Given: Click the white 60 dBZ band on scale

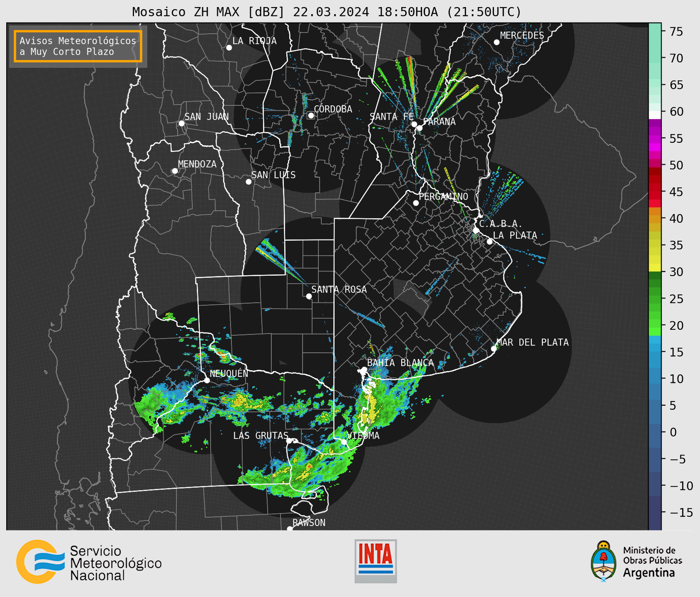Looking at the screenshot, I should click(x=655, y=115).
